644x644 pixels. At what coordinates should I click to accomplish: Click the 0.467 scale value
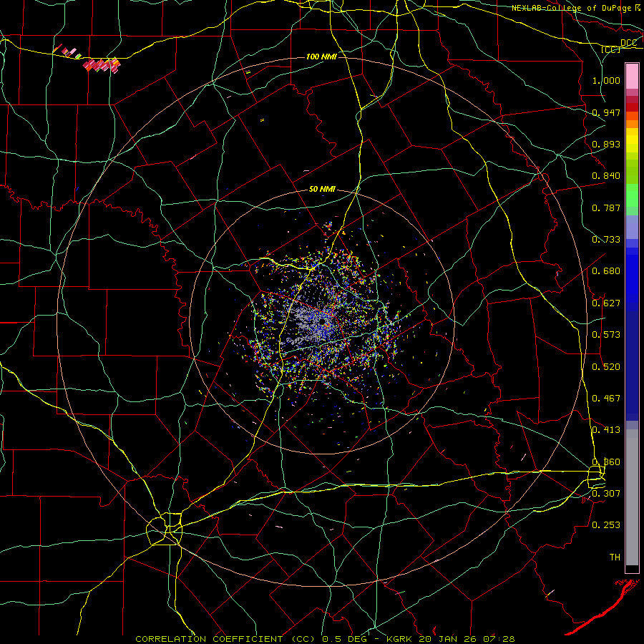(x=606, y=399)
